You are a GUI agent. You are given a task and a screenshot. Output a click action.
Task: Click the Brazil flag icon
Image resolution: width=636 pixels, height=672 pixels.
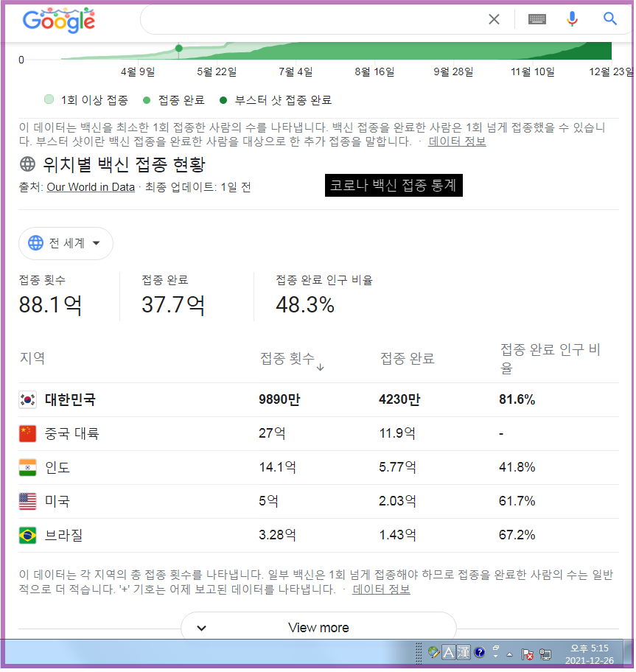click(x=28, y=536)
